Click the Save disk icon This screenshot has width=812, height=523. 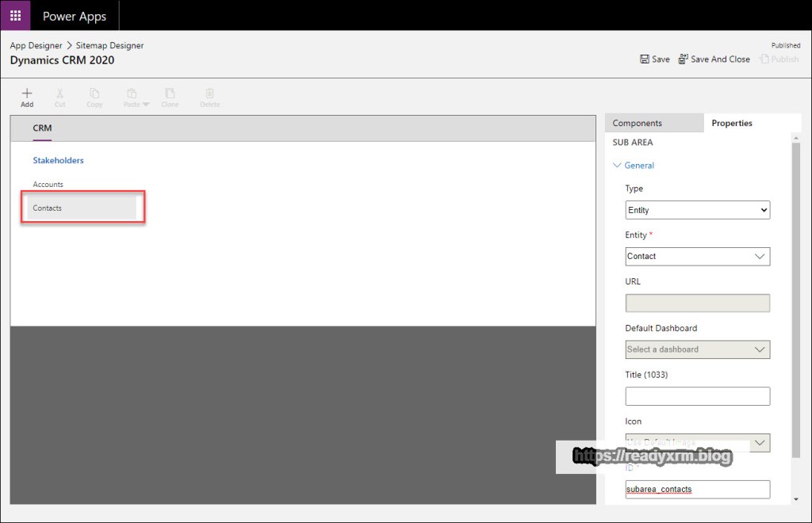[x=645, y=59]
